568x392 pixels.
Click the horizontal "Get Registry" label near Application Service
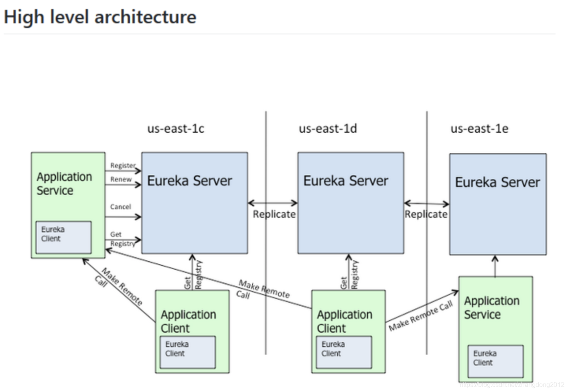(x=123, y=239)
